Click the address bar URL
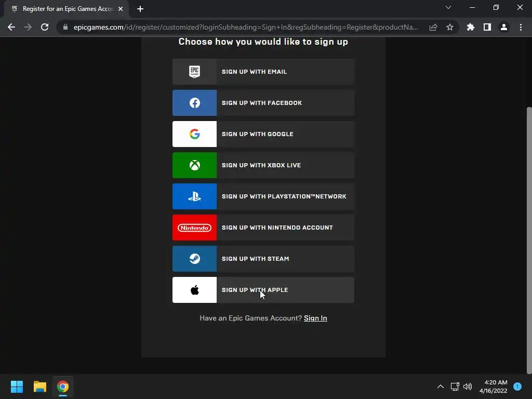532x399 pixels. 246,27
